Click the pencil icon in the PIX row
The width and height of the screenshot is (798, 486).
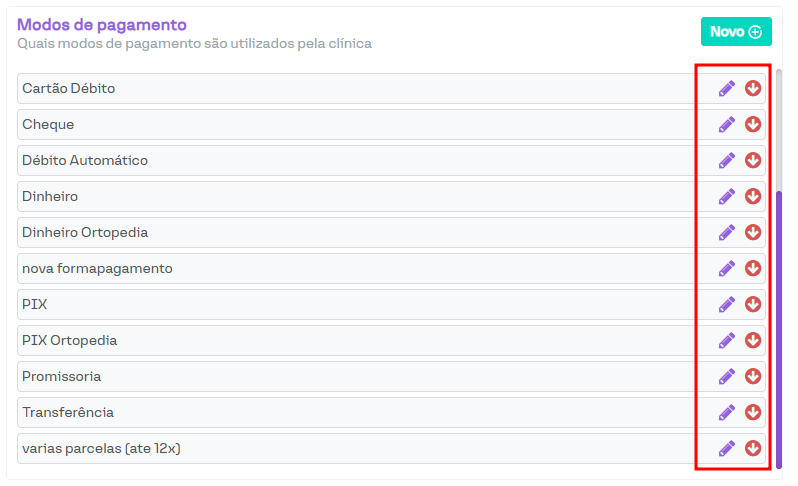(727, 304)
